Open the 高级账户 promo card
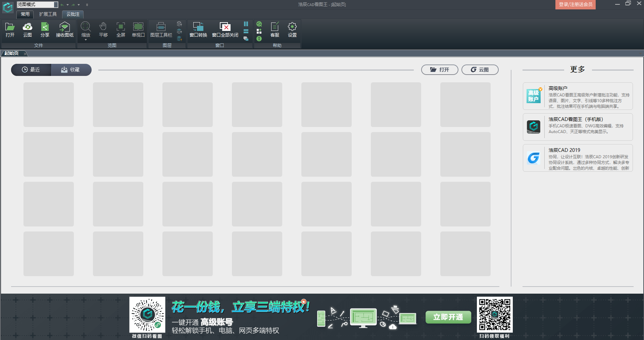This screenshot has height=340, width=644. 578,96
